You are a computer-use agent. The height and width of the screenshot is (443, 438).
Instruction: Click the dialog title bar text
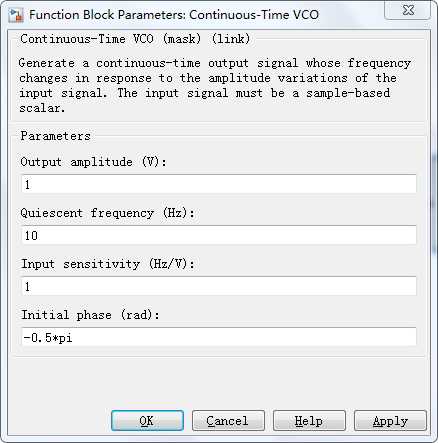tap(174, 15)
